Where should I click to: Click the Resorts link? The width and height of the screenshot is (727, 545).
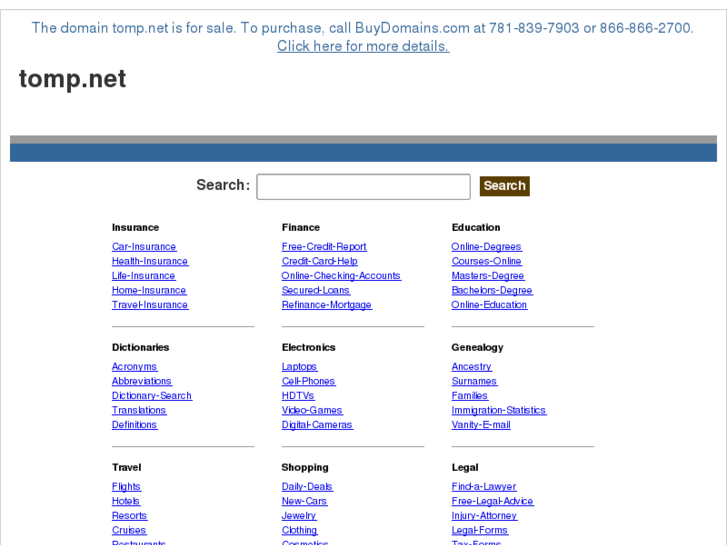click(x=129, y=516)
